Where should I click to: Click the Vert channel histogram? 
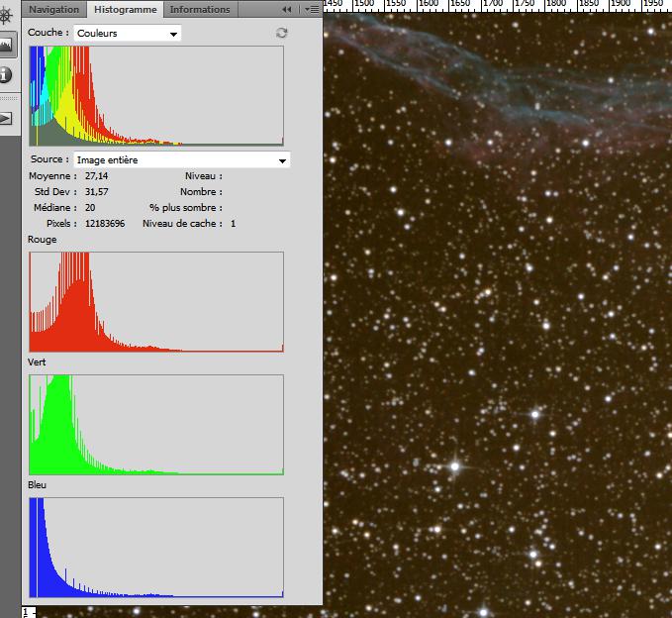[x=156, y=425]
